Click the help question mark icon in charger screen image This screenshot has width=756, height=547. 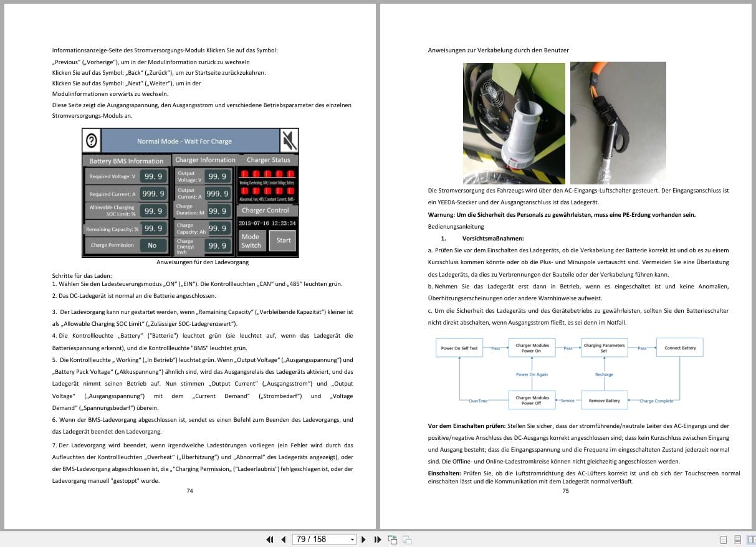point(92,140)
